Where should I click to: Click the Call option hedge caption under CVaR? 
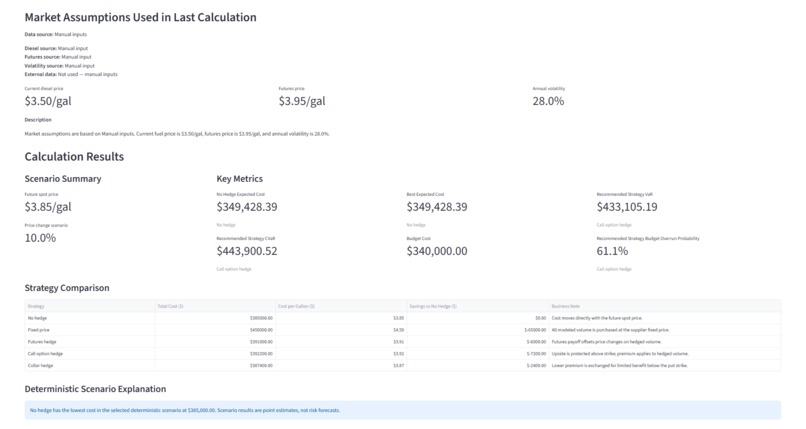point(234,269)
